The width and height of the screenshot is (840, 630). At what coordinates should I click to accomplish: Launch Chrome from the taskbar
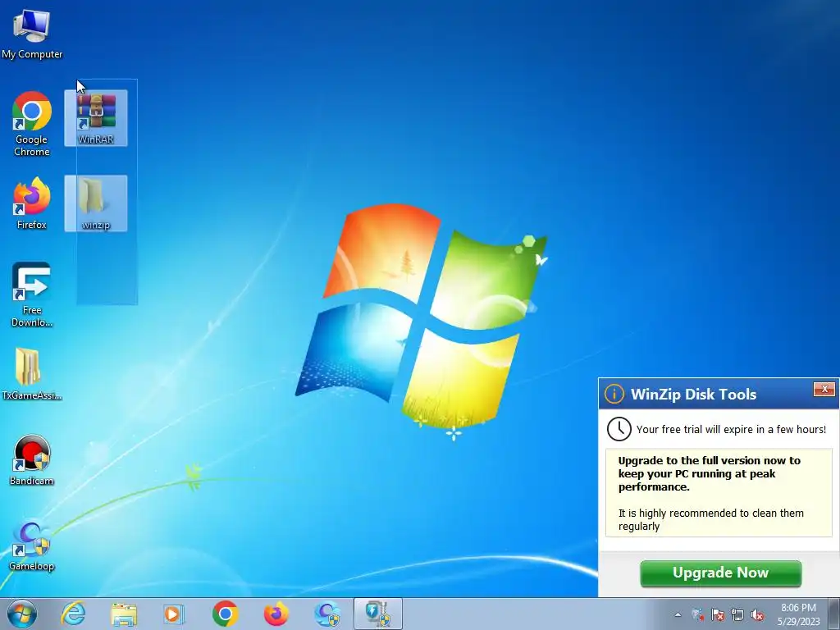coord(225,614)
